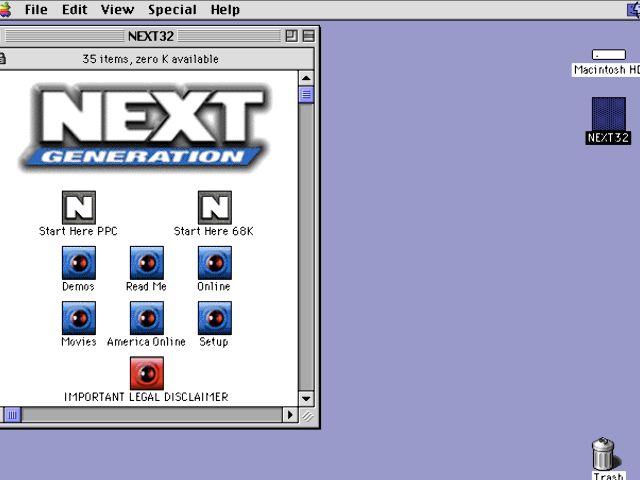Image resolution: width=640 pixels, height=480 pixels.
Task: Open the File menu
Action: (36, 9)
